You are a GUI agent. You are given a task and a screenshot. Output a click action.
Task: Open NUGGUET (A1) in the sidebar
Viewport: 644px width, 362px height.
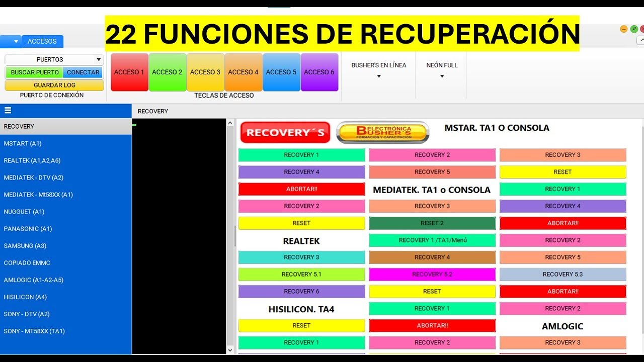pyautogui.click(x=66, y=212)
